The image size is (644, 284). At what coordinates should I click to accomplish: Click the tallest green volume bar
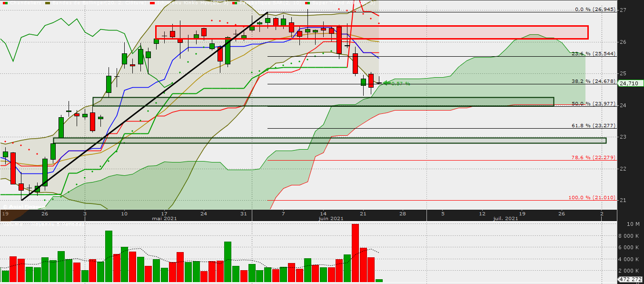[109, 256]
